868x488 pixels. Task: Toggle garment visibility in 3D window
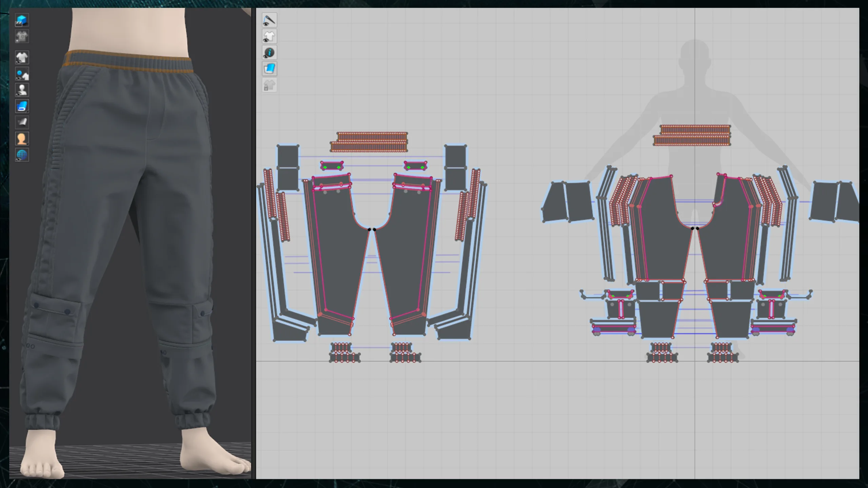click(x=22, y=58)
